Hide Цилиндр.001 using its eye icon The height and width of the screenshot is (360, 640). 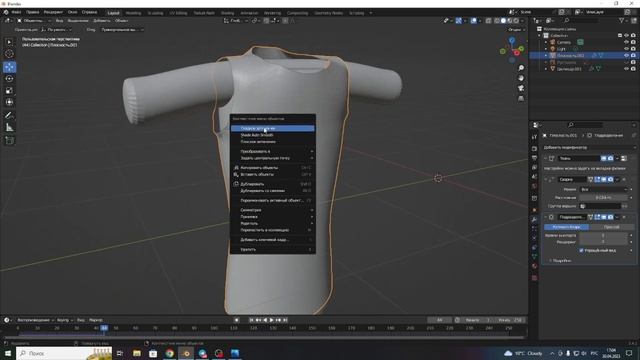point(627,69)
